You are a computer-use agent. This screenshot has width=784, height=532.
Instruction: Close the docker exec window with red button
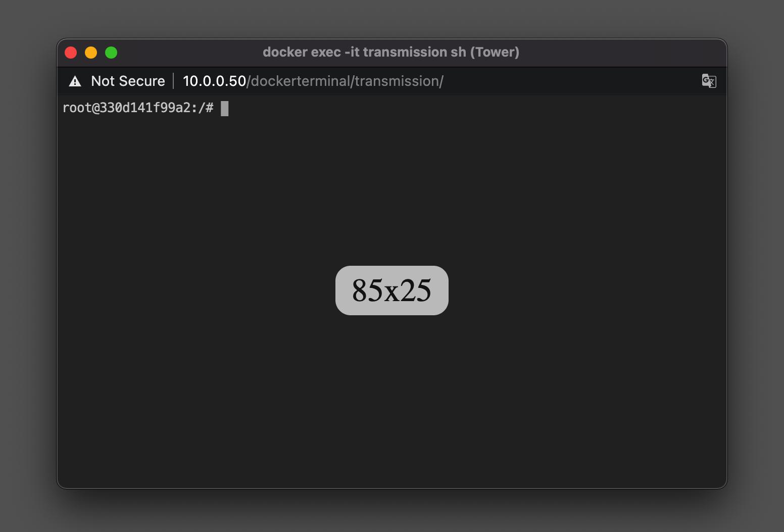click(71, 53)
